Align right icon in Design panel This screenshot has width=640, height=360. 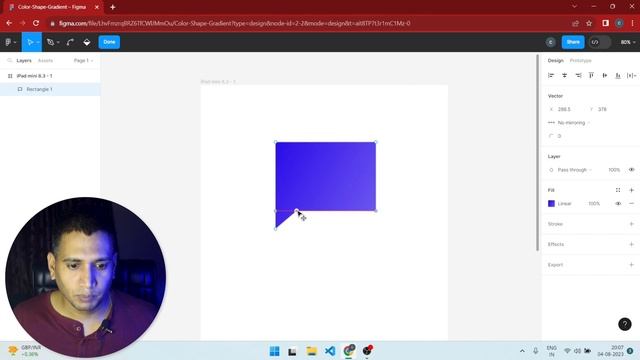(578, 76)
